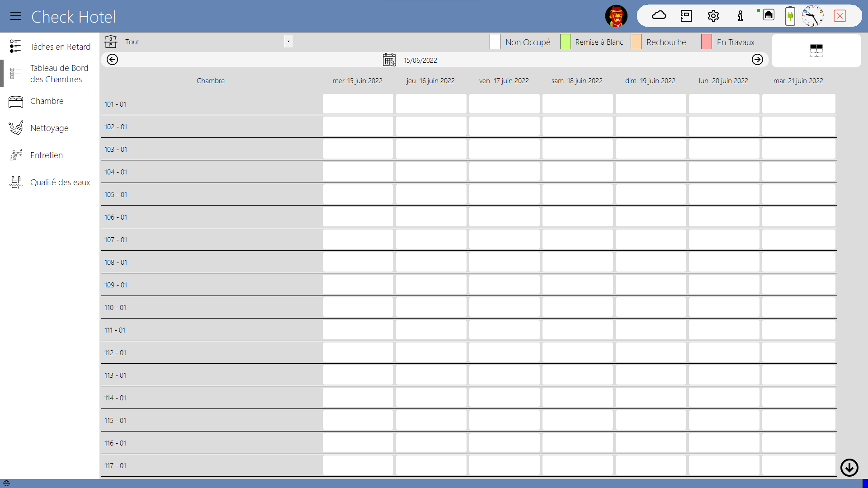Click the Tout filter text
The height and width of the screenshot is (488, 868).
pyautogui.click(x=132, y=42)
